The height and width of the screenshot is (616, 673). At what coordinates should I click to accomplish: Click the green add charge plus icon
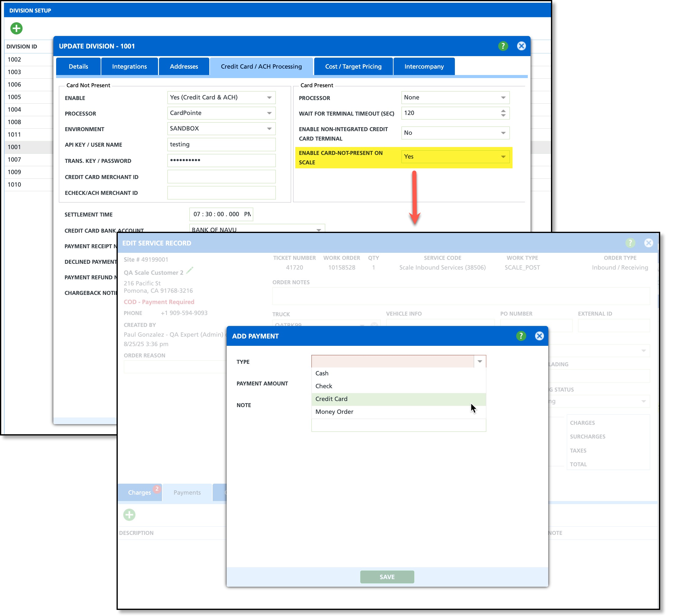(x=130, y=514)
